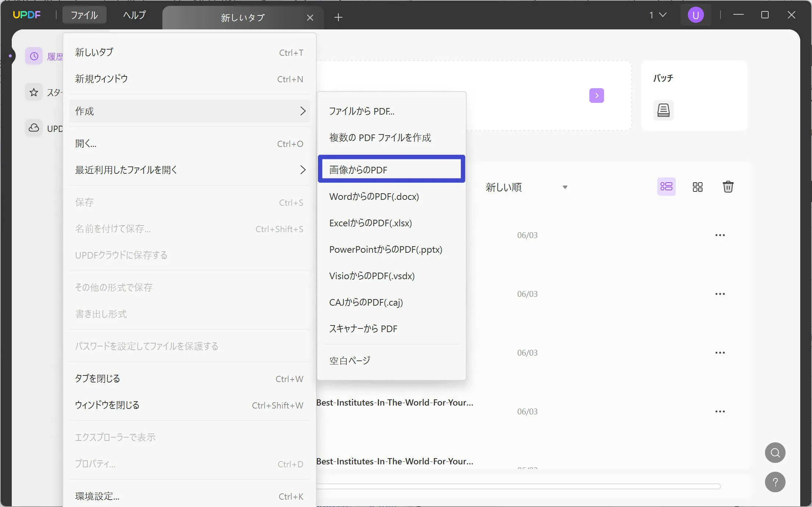Select スキャナーから PDF option
Screen dimensions: 812x507
click(x=392, y=329)
